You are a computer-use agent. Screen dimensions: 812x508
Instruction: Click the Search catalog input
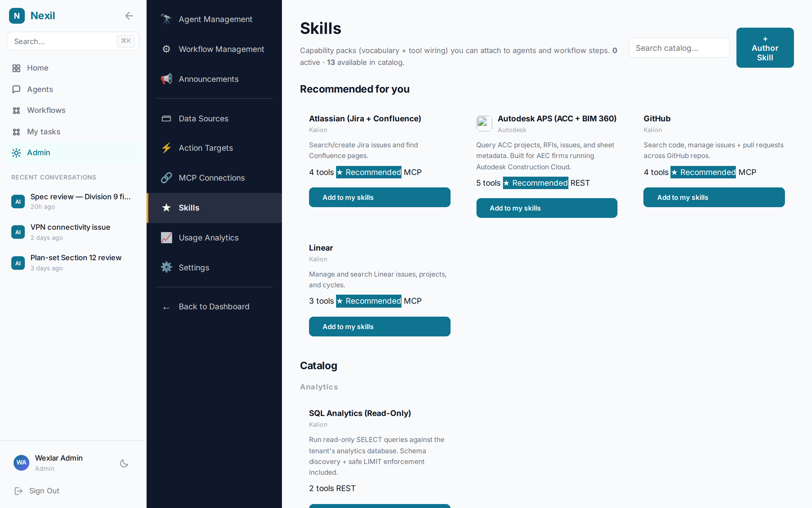click(679, 48)
